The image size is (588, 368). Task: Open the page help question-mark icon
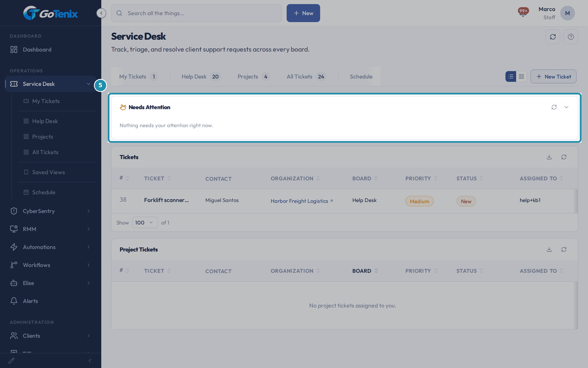pos(571,37)
